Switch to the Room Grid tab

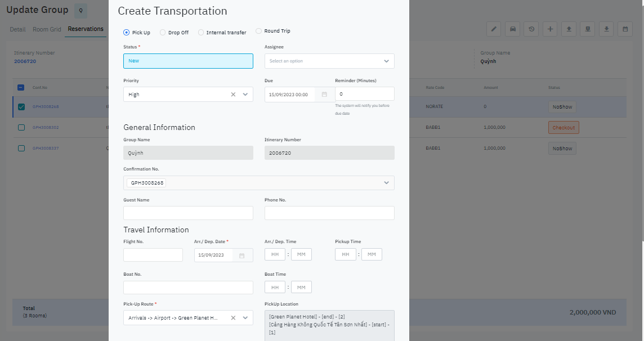(46, 29)
